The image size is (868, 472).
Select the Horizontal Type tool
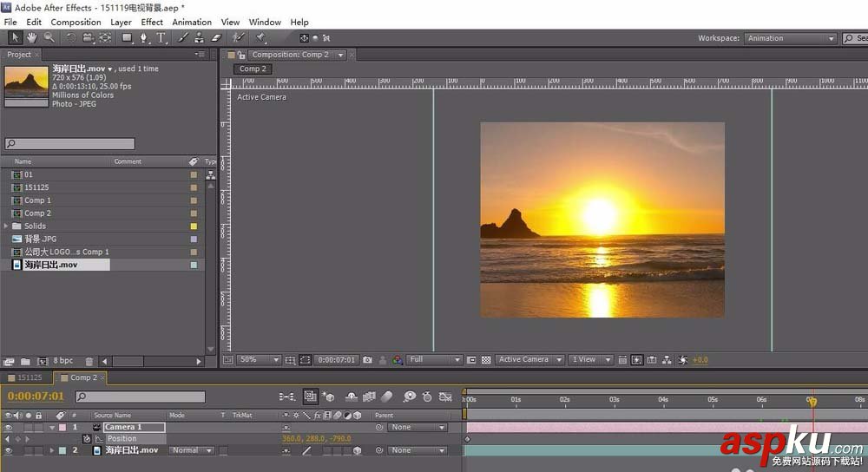(x=161, y=37)
